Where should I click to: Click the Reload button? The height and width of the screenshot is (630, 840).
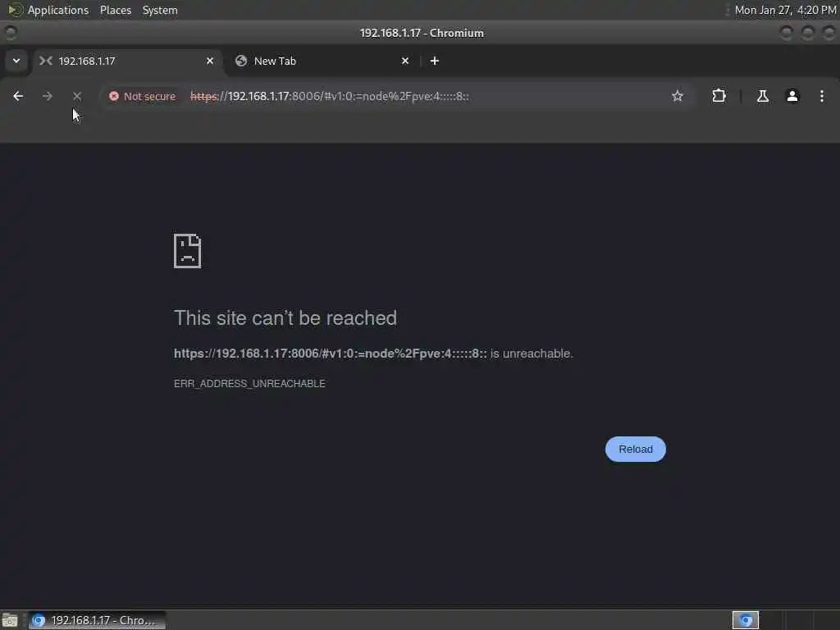point(636,449)
